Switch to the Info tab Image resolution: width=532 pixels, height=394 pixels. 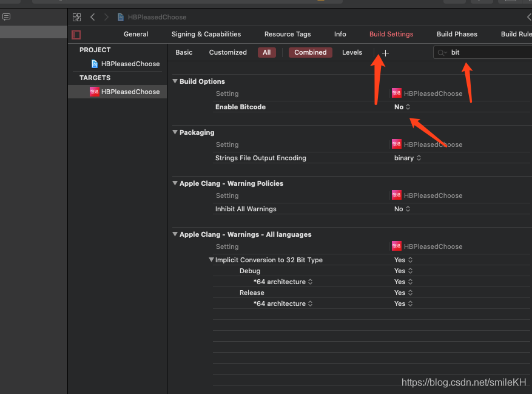point(340,34)
